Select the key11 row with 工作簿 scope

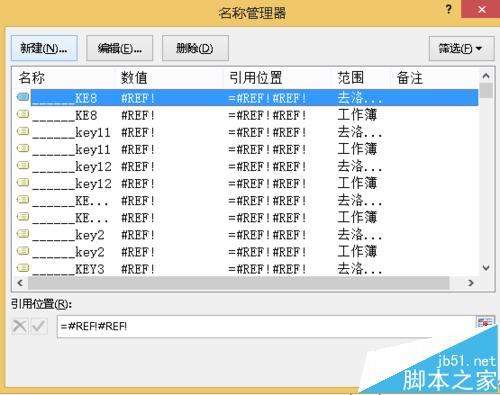[247, 149]
